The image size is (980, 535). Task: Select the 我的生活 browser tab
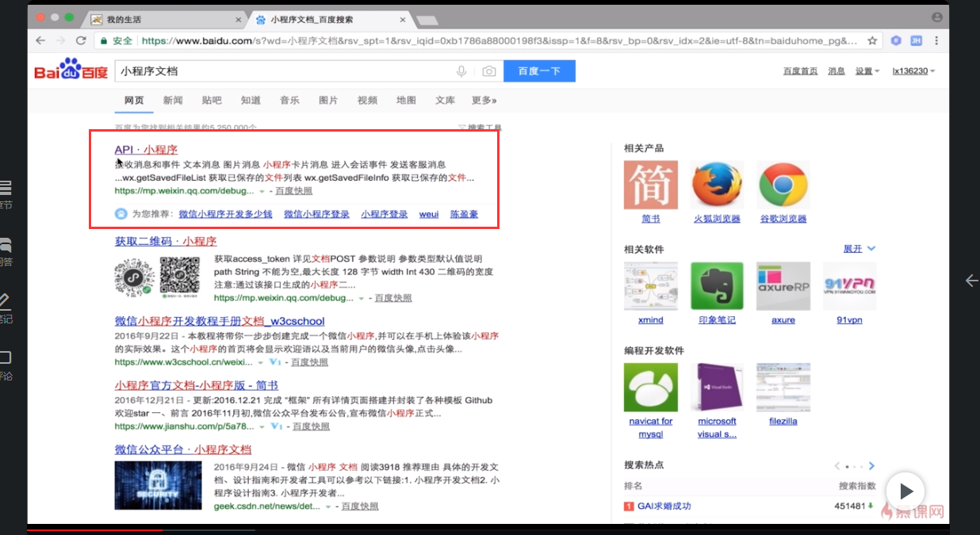click(165, 18)
